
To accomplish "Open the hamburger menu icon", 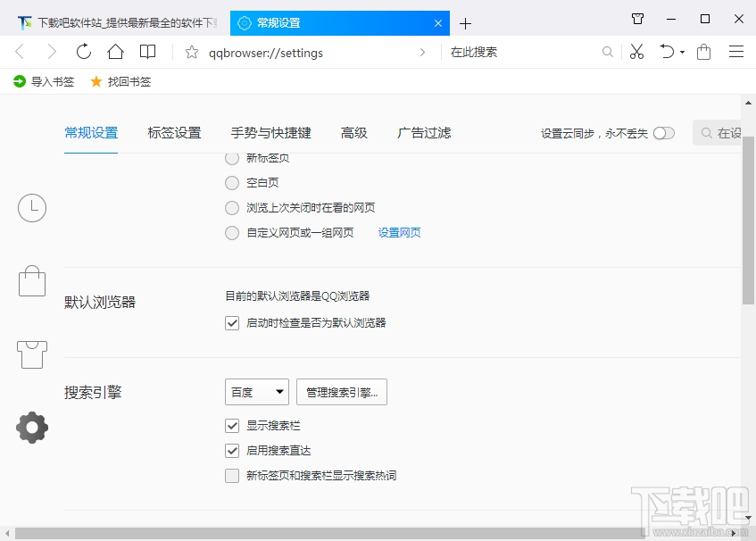I will pyautogui.click(x=736, y=52).
